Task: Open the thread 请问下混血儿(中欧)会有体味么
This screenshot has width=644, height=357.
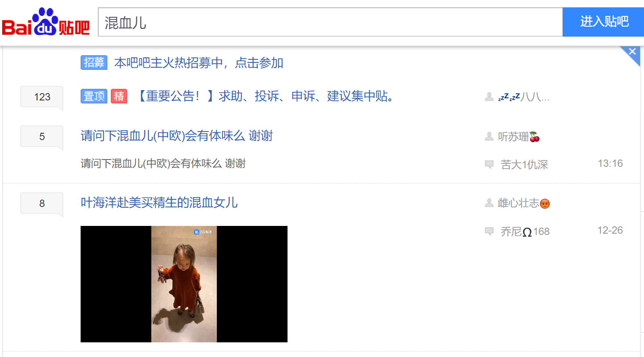Action: [177, 136]
